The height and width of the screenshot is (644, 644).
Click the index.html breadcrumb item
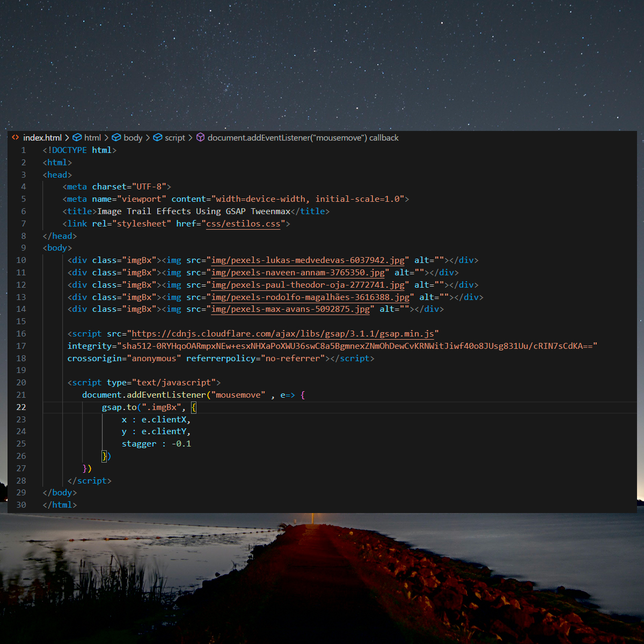pyautogui.click(x=42, y=138)
